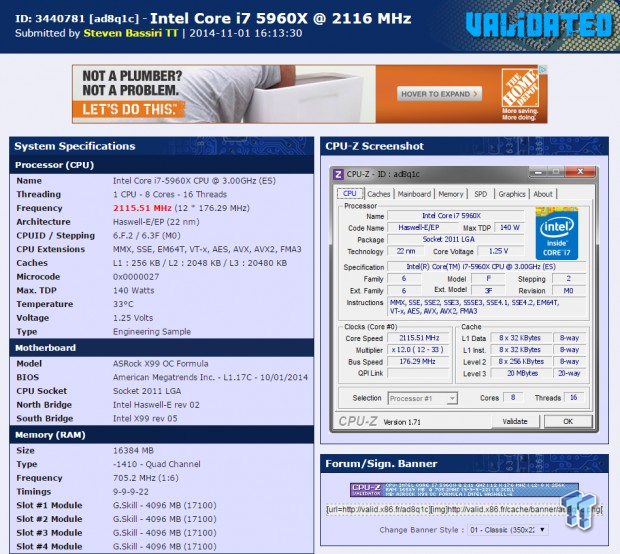Click the Forum/Sign. Banner panel header
This screenshot has height=554, width=620.
click(464, 463)
